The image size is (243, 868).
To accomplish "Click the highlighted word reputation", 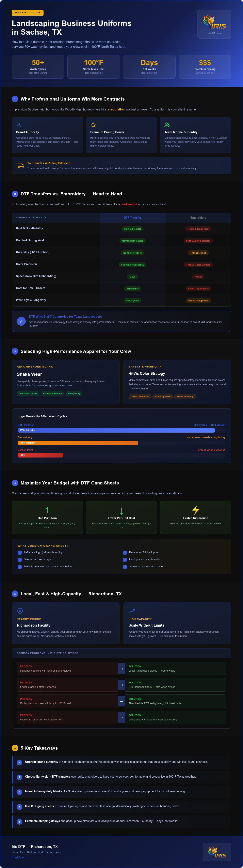I will [x=117, y=109].
